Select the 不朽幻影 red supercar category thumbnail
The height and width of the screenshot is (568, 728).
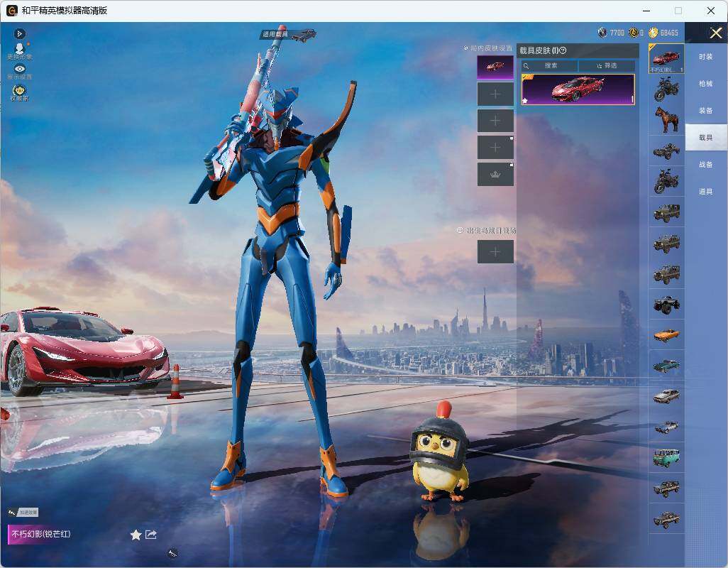(666, 58)
